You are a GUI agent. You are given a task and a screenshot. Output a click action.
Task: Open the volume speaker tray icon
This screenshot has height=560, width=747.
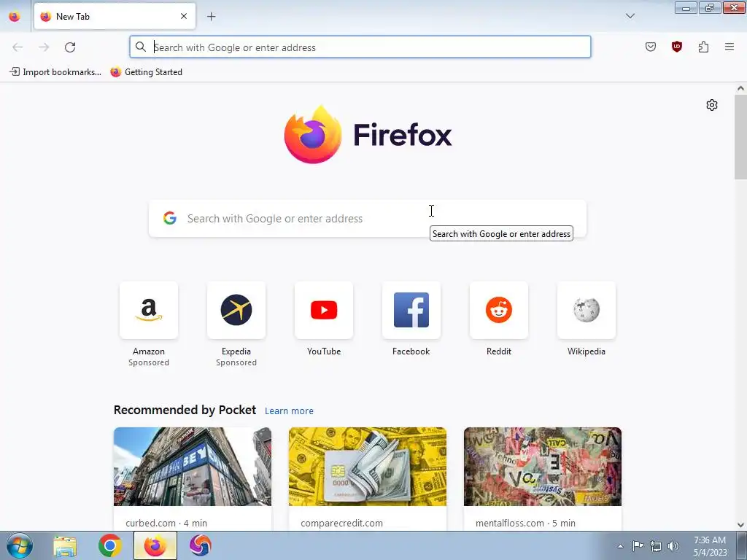[673, 546]
